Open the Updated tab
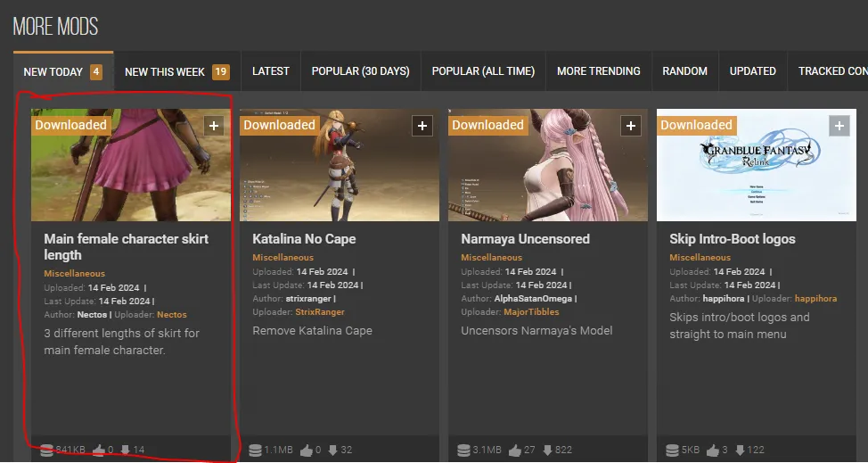 coord(753,71)
